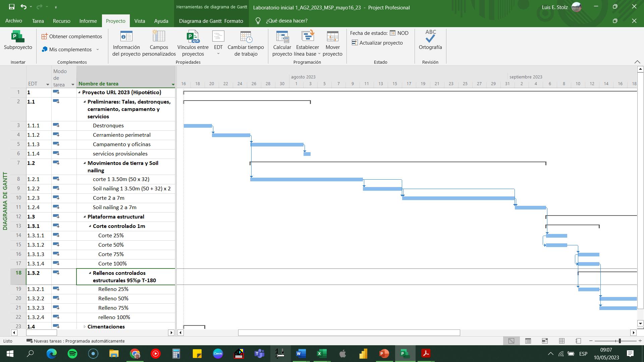Collapse the Plataforma estructural summary task
This screenshot has width=644, height=362.
(85, 217)
